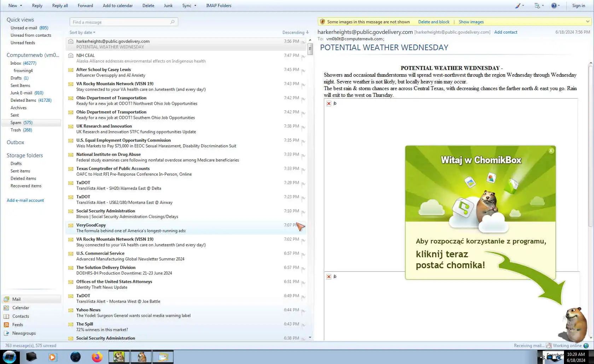Click the Show images link
Screen dimensions: 594x364
[471, 22]
